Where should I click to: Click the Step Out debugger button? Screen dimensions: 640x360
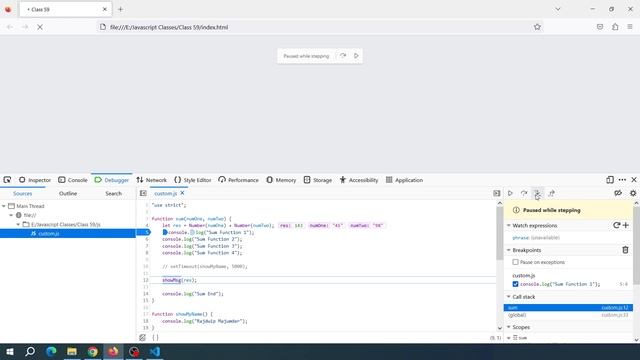551,193
